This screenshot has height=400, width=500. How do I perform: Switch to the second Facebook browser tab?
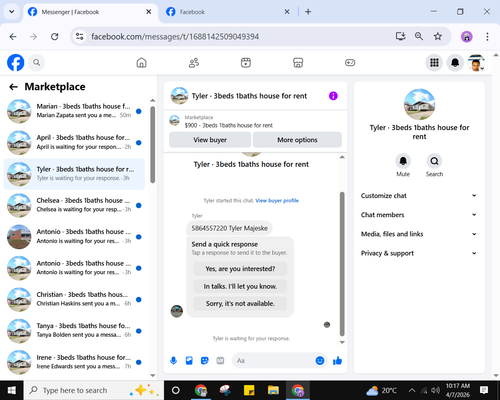(x=227, y=12)
